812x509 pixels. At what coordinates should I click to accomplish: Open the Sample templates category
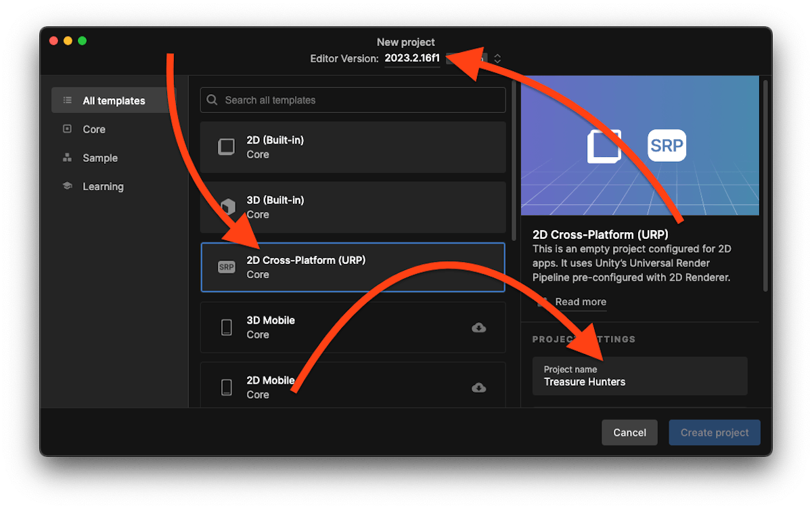pos(99,158)
